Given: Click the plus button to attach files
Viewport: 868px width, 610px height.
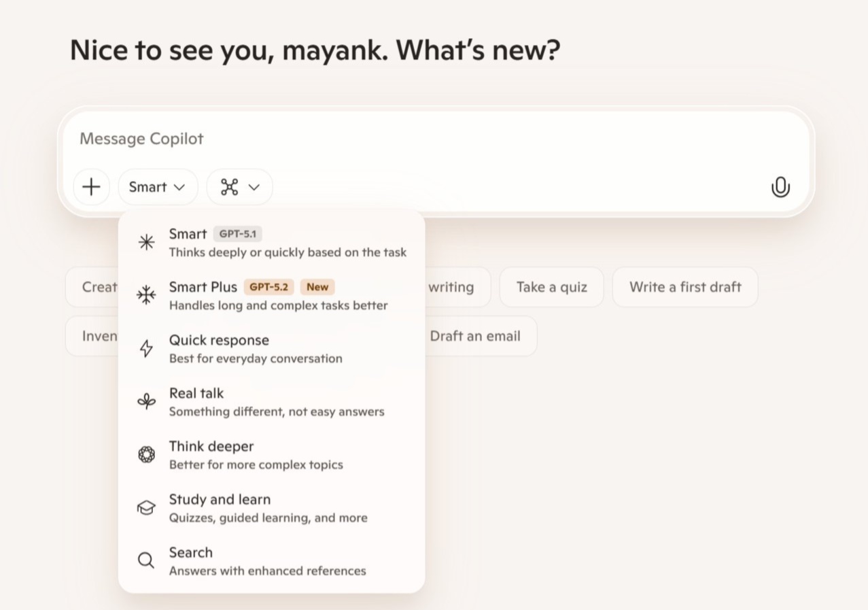Looking at the screenshot, I should click(x=91, y=186).
